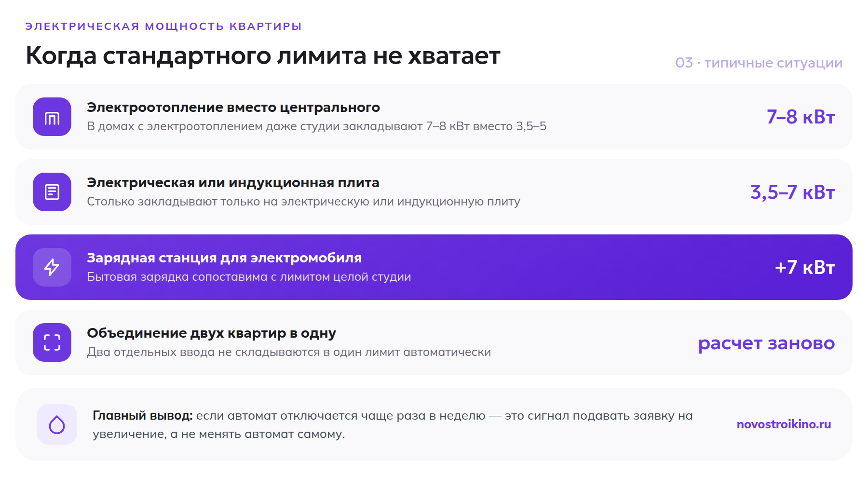Click description "В домах с электроотоплением…"

click(x=316, y=126)
